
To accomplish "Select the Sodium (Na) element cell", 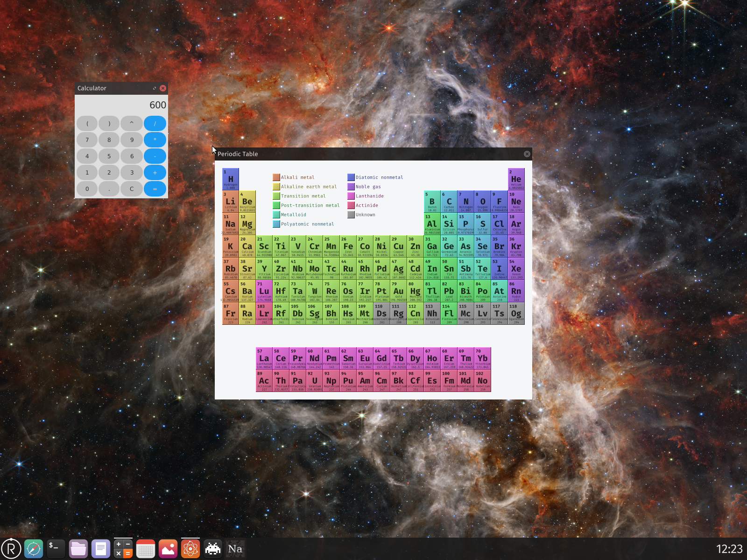I will (x=231, y=224).
